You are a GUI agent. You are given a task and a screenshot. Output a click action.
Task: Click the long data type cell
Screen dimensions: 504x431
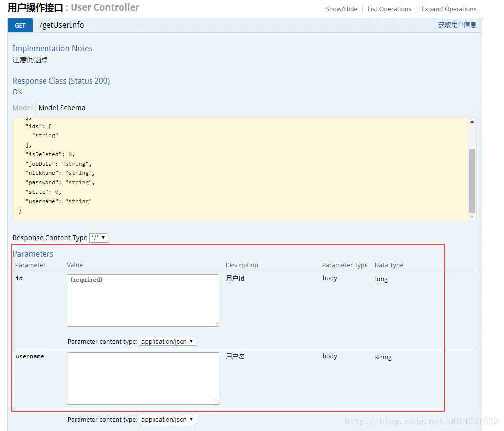click(381, 279)
